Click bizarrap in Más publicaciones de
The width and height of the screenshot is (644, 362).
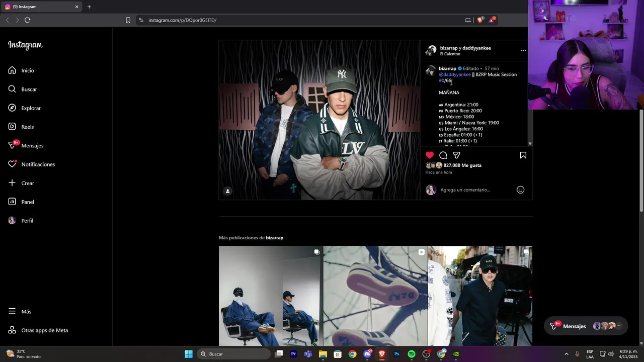[x=275, y=238]
